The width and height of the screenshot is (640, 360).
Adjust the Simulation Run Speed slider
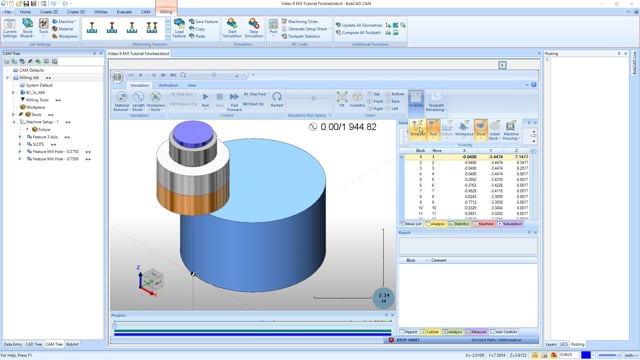313,98
